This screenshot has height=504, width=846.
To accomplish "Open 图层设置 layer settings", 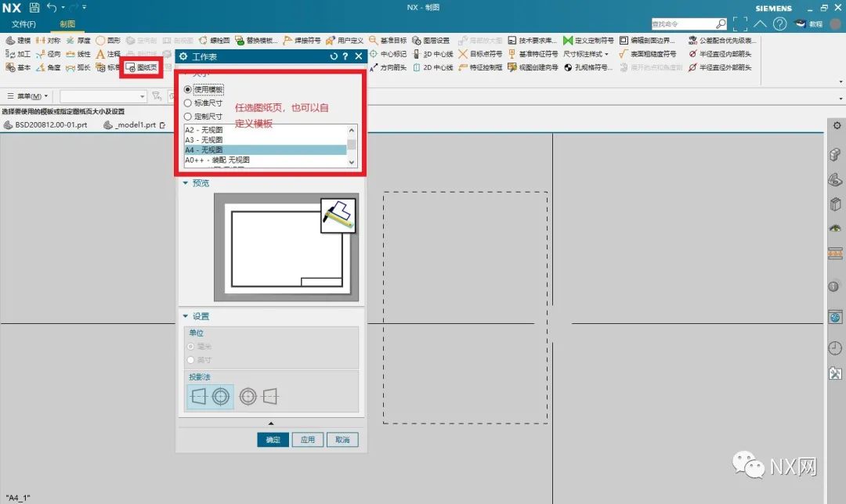I will [431, 41].
